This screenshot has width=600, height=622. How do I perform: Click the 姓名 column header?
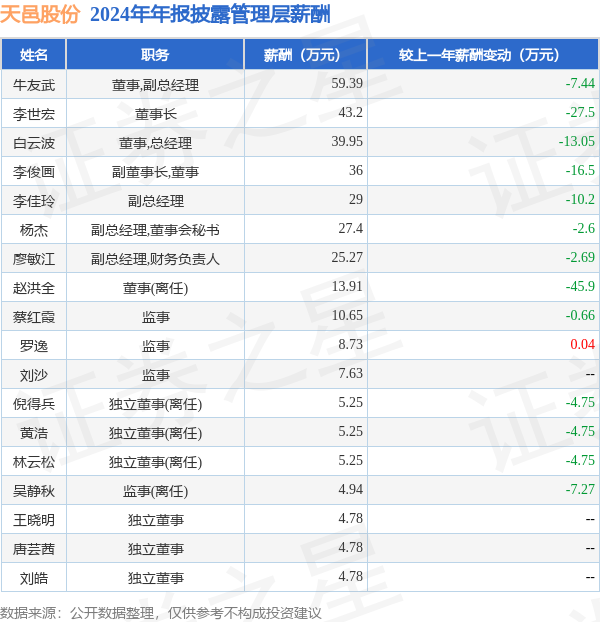(34, 55)
